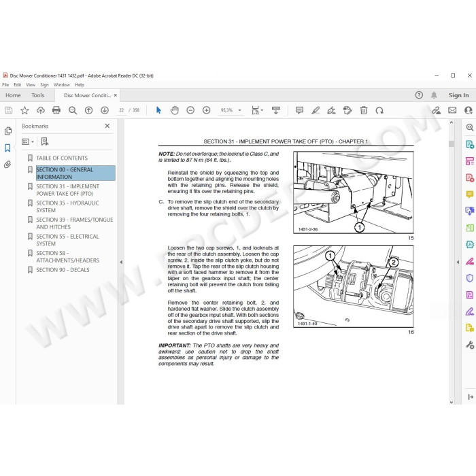Image resolution: width=476 pixels, height=476 pixels.
Task: Add to favorites with the star icon
Action: pos(24,110)
